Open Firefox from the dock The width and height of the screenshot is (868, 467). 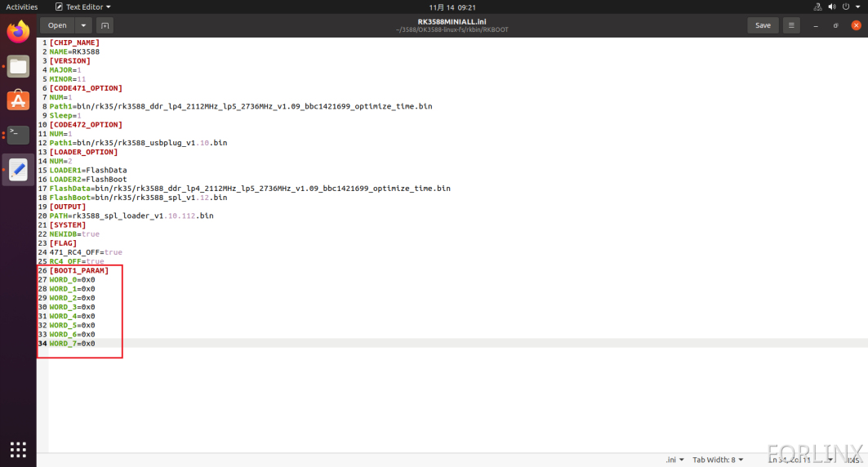[x=18, y=32]
